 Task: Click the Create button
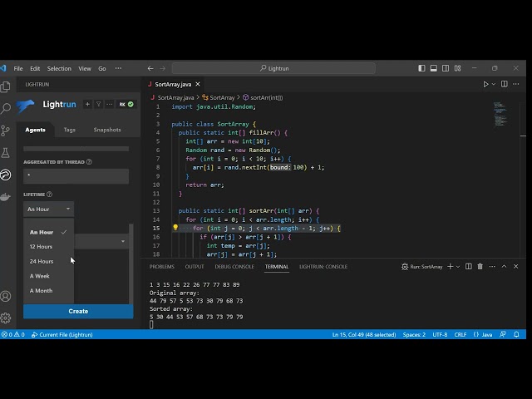[x=78, y=311]
